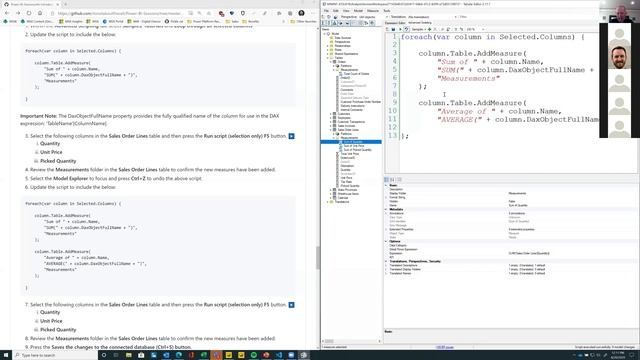The width and height of the screenshot is (640, 360).
Task: Click the green plus icon beside Samples
Action: pos(429,29)
